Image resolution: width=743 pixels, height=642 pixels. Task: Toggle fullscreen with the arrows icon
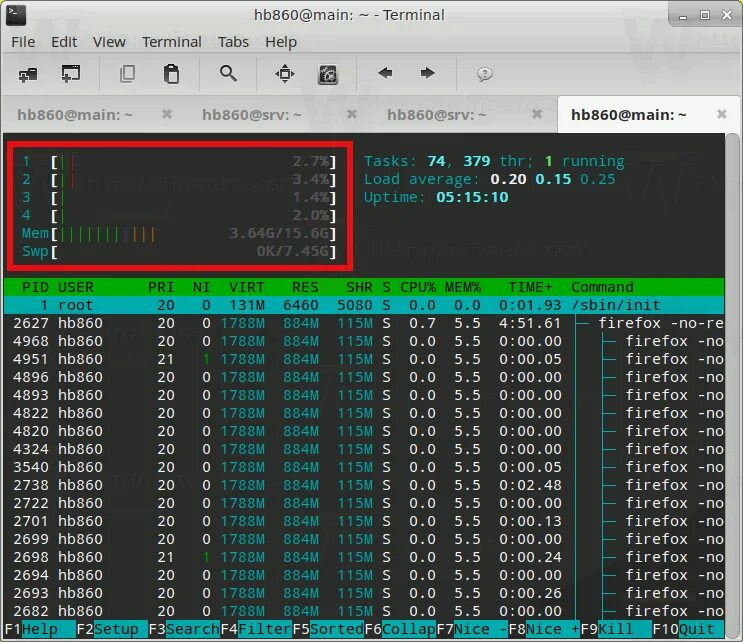click(285, 74)
